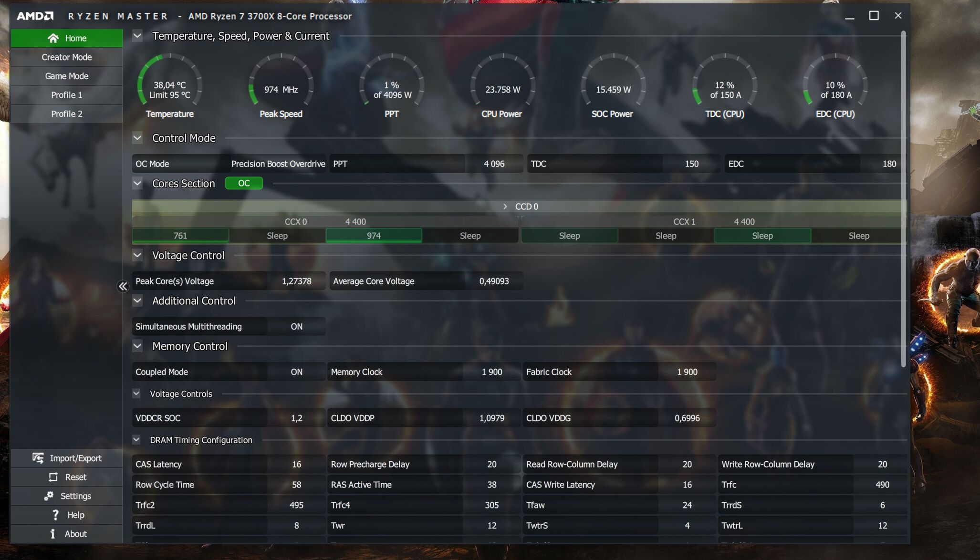
Task: Open Profile 1
Action: tap(66, 95)
